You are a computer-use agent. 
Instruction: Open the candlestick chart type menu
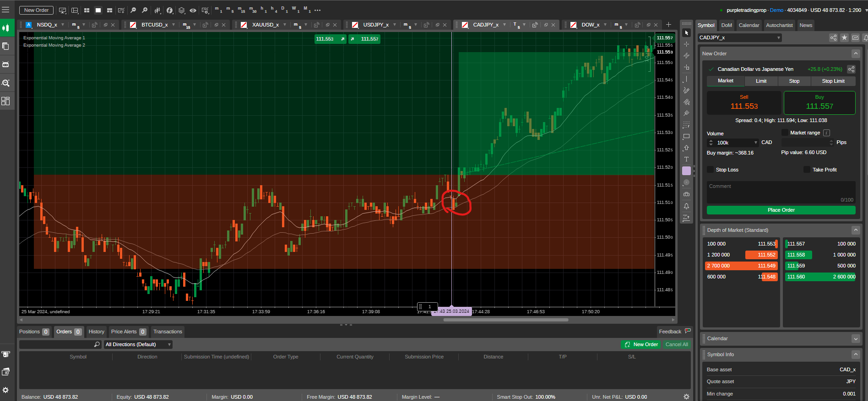coord(157,10)
